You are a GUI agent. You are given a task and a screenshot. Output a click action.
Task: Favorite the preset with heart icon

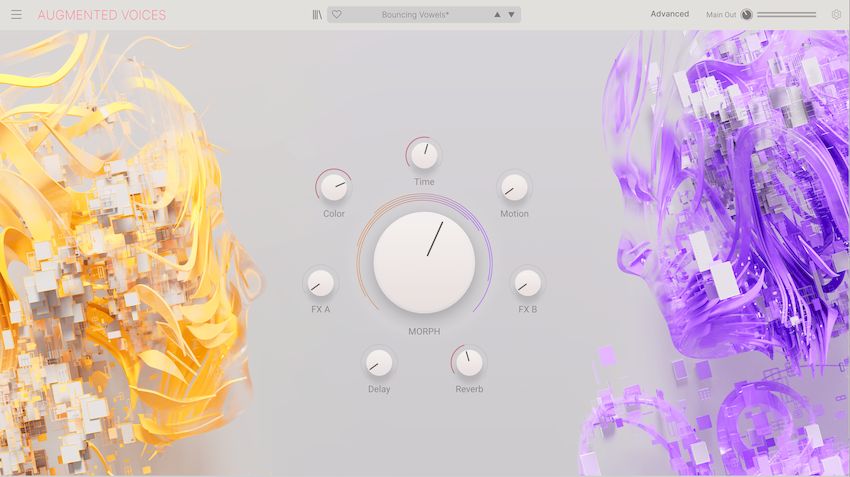click(x=337, y=15)
